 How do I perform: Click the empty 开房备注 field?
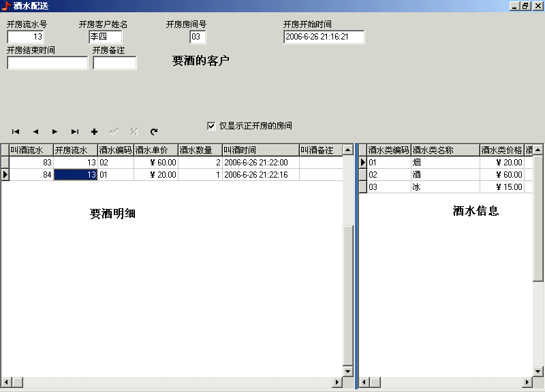tap(114, 63)
